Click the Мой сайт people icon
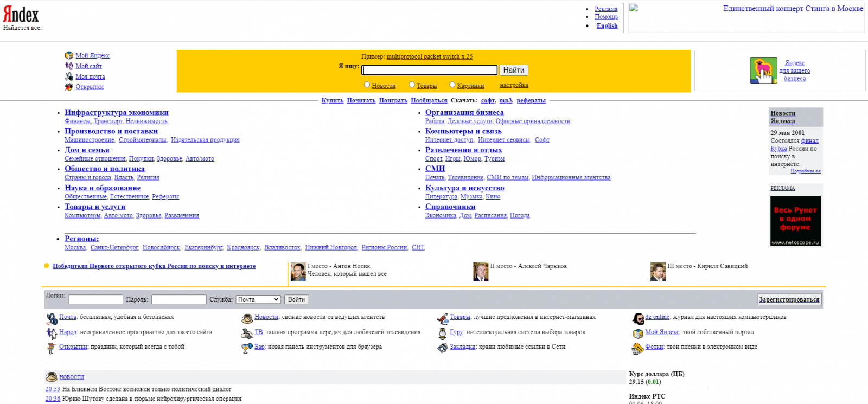The width and height of the screenshot is (868, 404). 69,66
